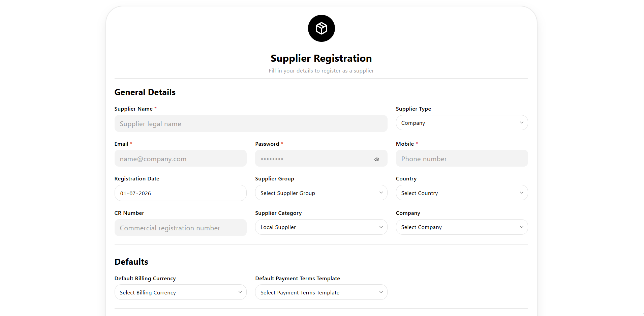Click the 'Fill in your details' subtitle
The height and width of the screenshot is (316, 644).
tap(321, 71)
